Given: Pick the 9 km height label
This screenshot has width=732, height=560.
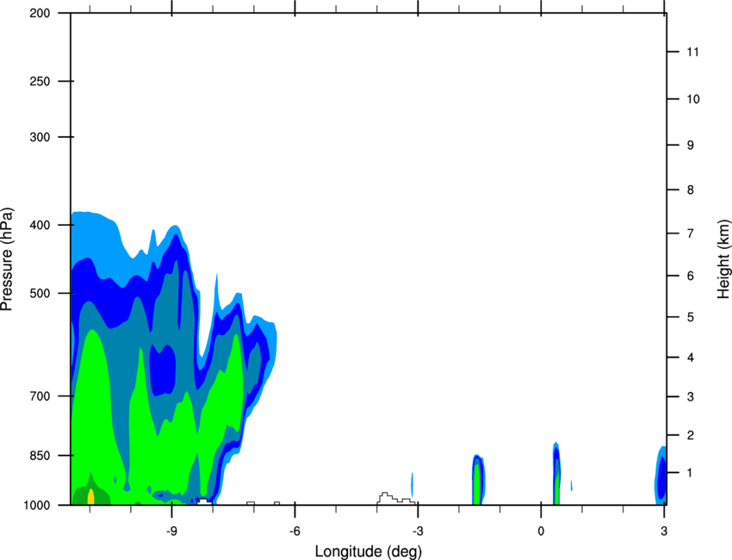Looking at the screenshot, I should click(x=691, y=146).
